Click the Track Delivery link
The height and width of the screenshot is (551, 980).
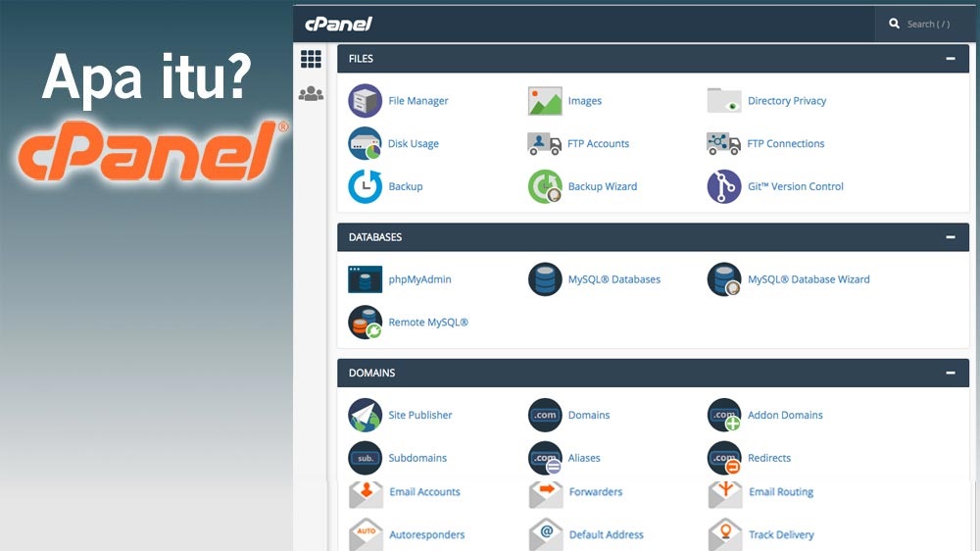tap(781, 534)
